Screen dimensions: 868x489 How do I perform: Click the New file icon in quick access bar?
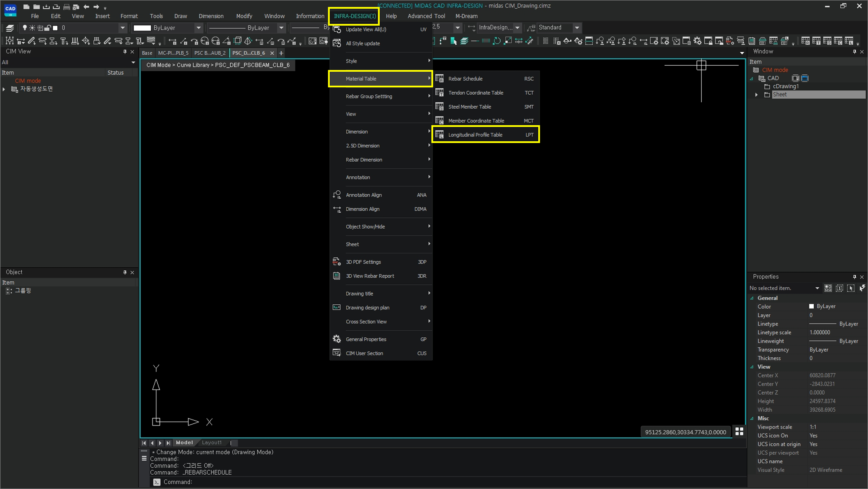click(27, 7)
